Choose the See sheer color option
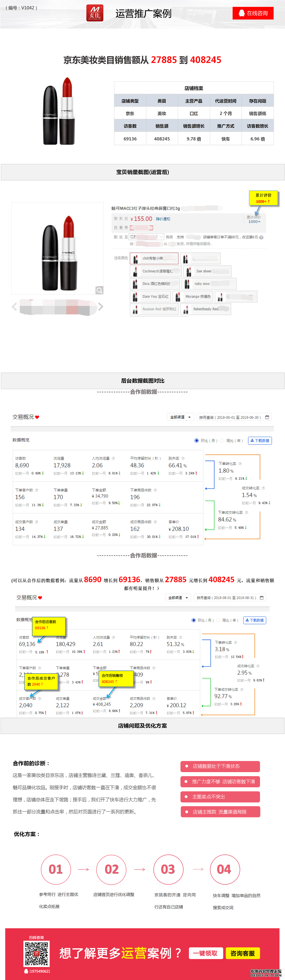Image resolution: width=285 pixels, height=980 pixels. (x=207, y=271)
